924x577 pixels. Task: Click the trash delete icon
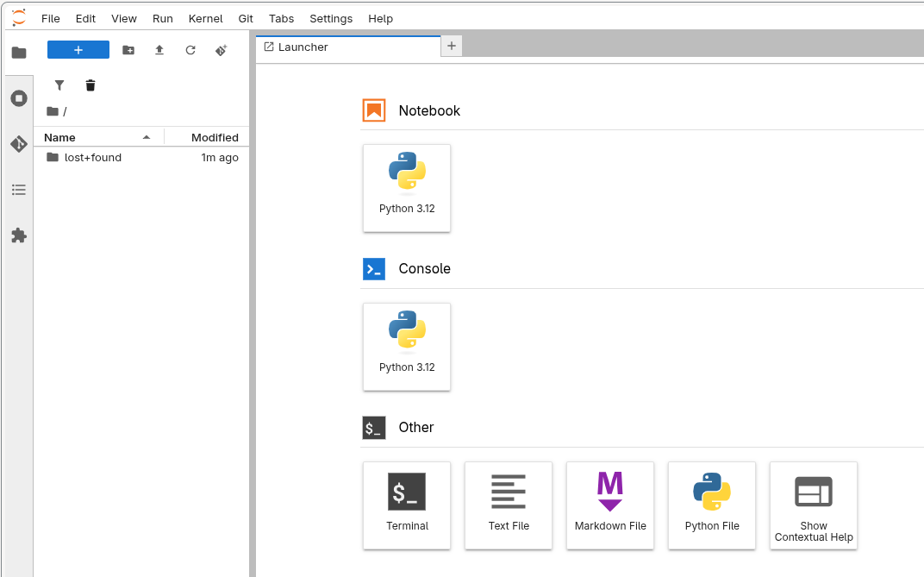91,85
